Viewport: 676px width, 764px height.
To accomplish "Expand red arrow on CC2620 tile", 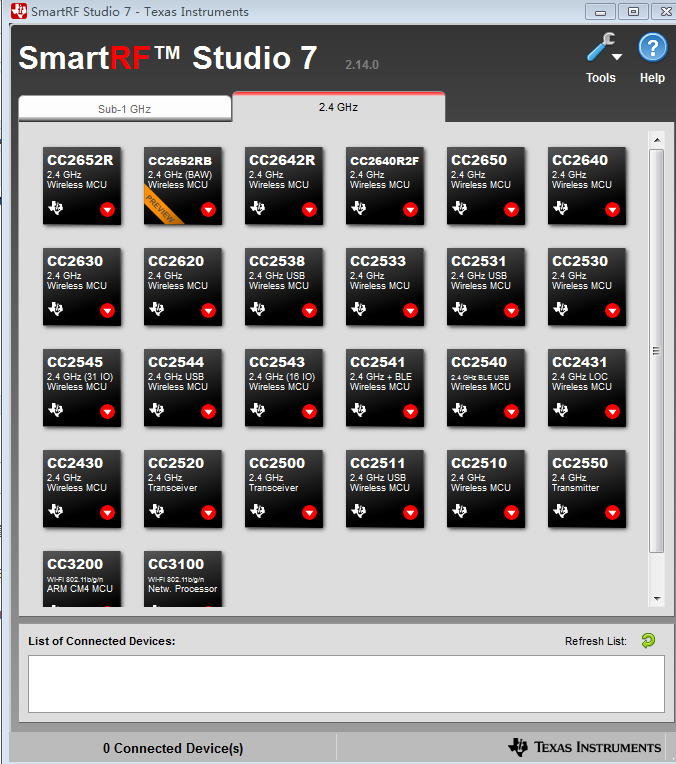I will pyautogui.click(x=208, y=310).
